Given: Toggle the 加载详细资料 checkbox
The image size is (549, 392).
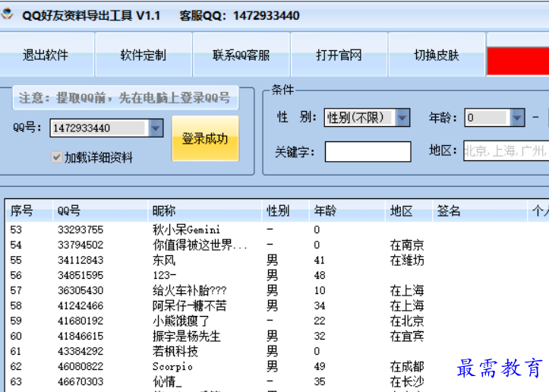Looking at the screenshot, I should click(56, 157).
